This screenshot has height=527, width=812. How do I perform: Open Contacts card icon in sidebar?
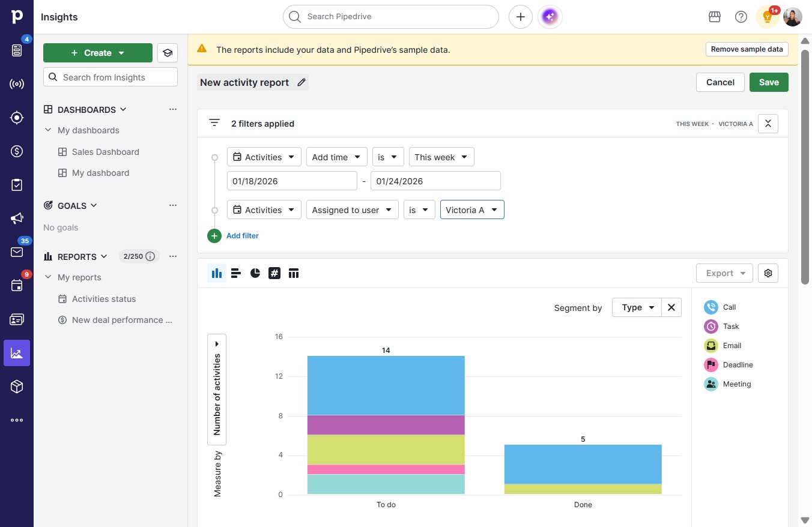tap(17, 319)
